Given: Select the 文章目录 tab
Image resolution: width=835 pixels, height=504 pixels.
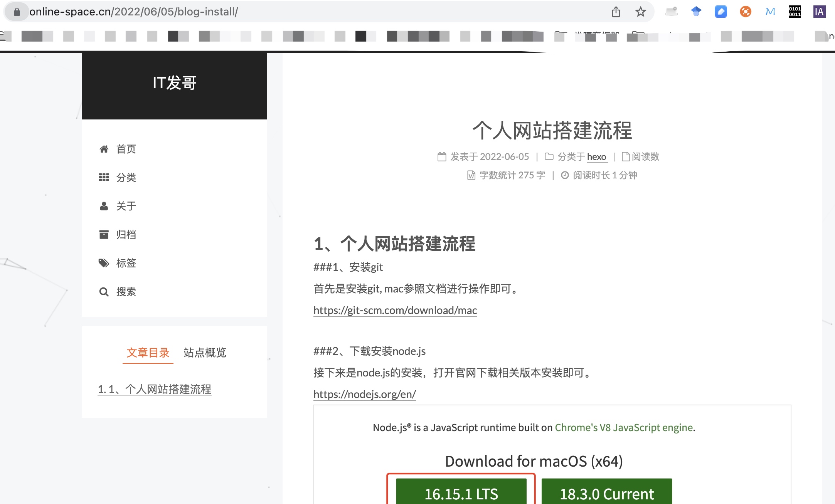Looking at the screenshot, I should tap(148, 353).
